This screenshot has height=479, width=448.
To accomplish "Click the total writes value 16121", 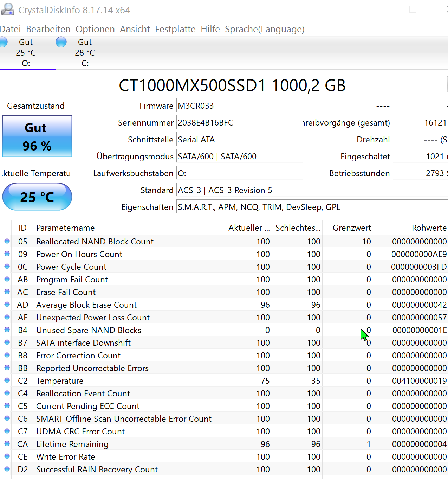I will click(x=420, y=122).
